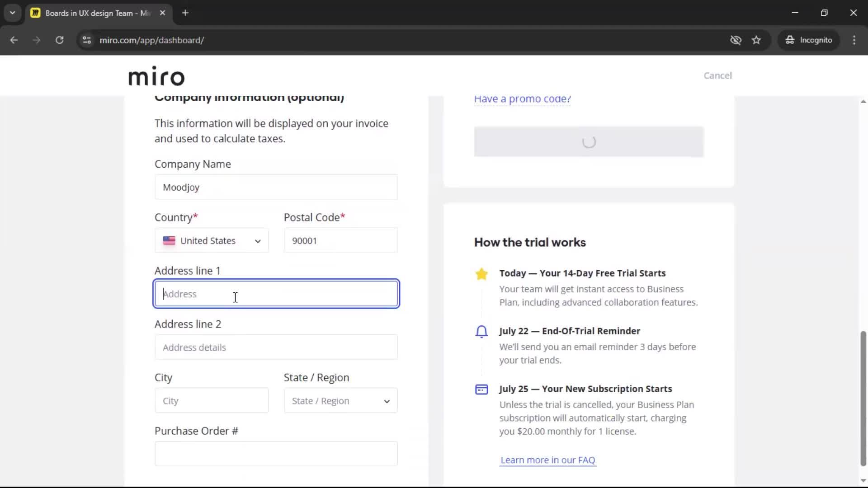868x488 pixels.
Task: Click the page vertical scrollbar thumb
Action: 863,399
